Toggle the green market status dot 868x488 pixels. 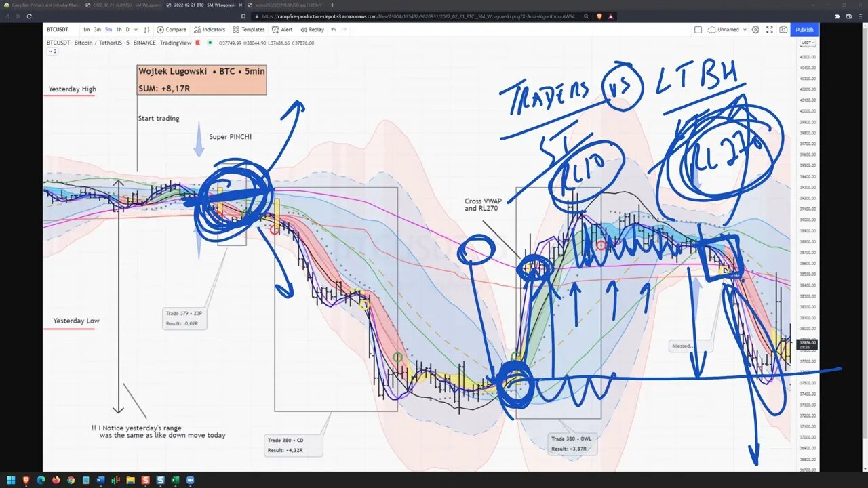coord(210,43)
